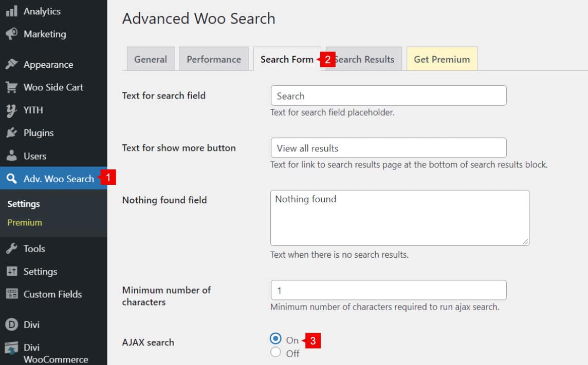Open the Performance tab
The width and height of the screenshot is (588, 365).
point(214,59)
